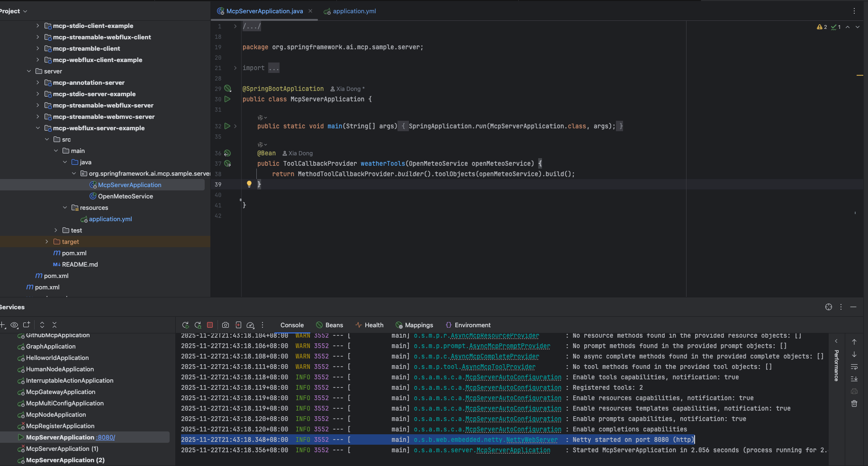Open the Performance side panel
Viewport: 868px width, 466px height.
(836, 365)
